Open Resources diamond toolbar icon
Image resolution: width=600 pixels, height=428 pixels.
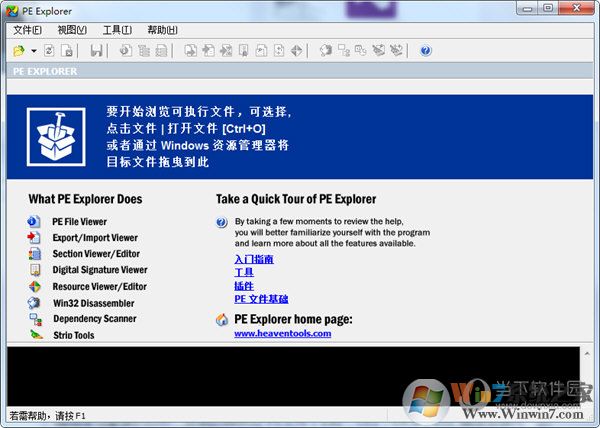click(297, 50)
